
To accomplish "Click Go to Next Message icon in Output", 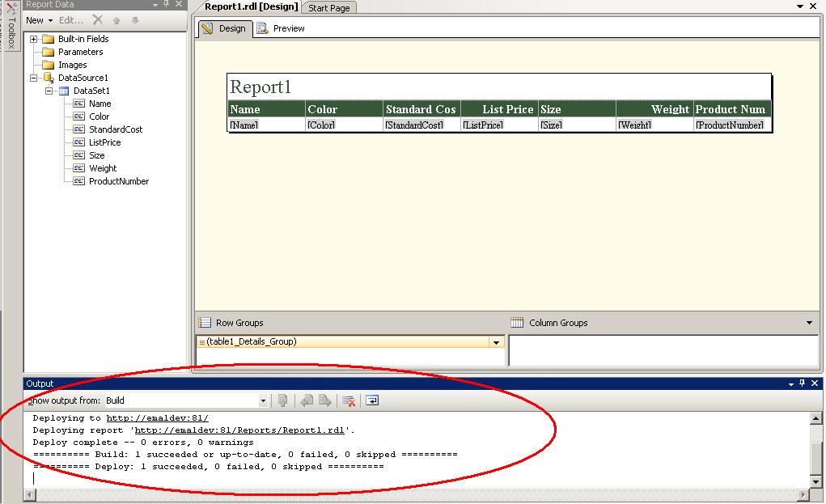I will click(x=325, y=400).
